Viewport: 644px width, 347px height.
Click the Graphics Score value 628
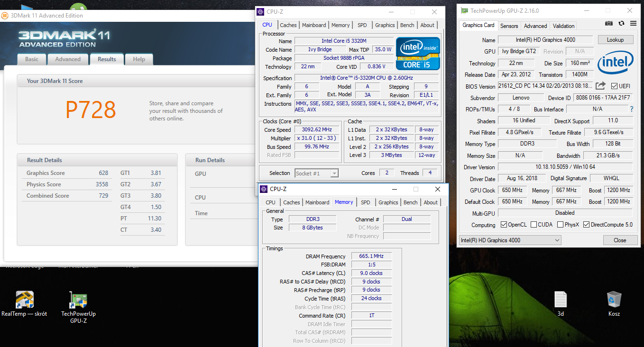click(103, 173)
